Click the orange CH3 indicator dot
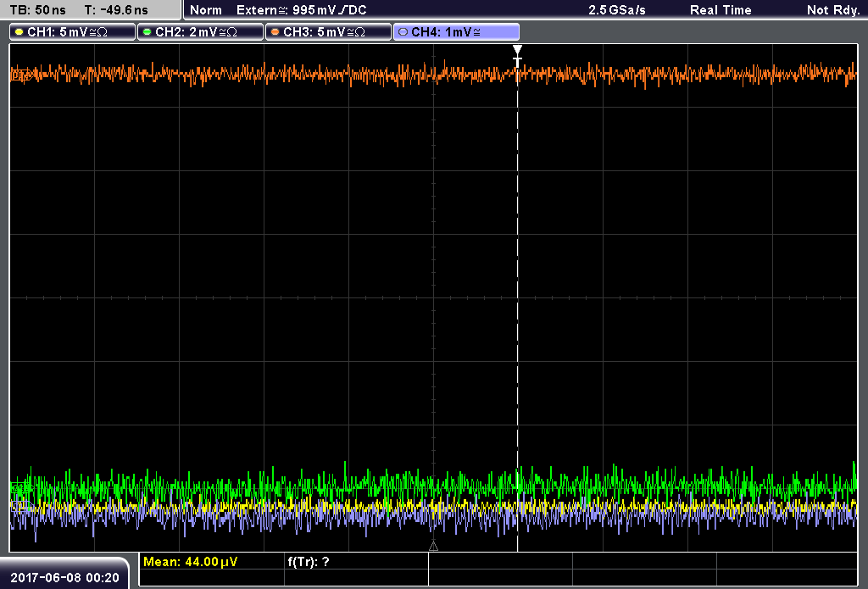This screenshot has width=868, height=589. coord(275,32)
